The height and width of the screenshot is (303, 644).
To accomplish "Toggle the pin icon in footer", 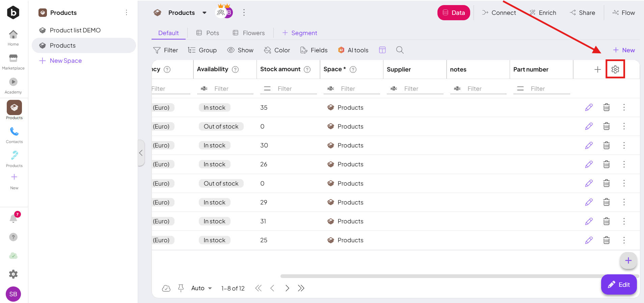I will tap(181, 288).
